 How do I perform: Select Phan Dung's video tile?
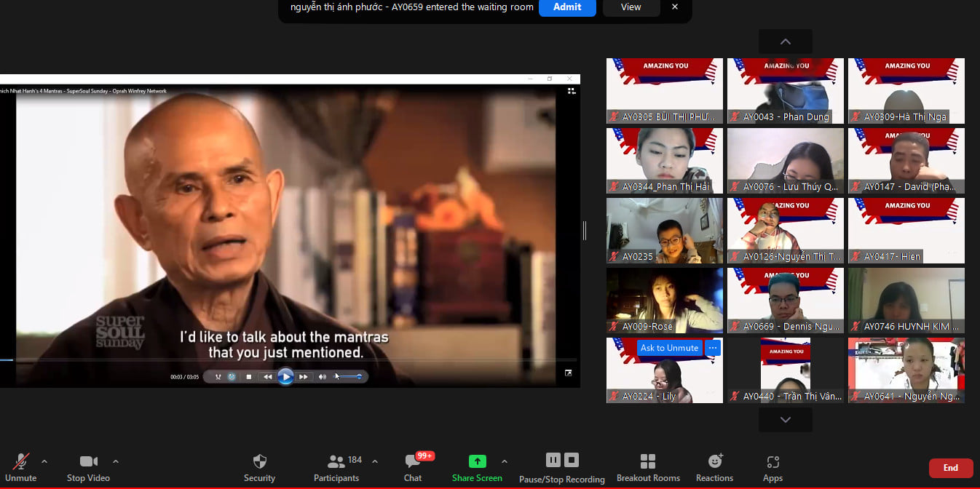pos(786,91)
